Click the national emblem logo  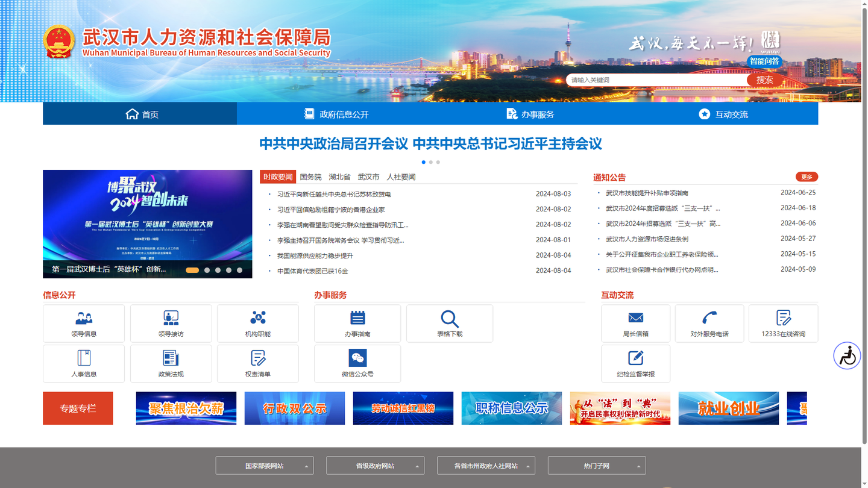tap(59, 42)
